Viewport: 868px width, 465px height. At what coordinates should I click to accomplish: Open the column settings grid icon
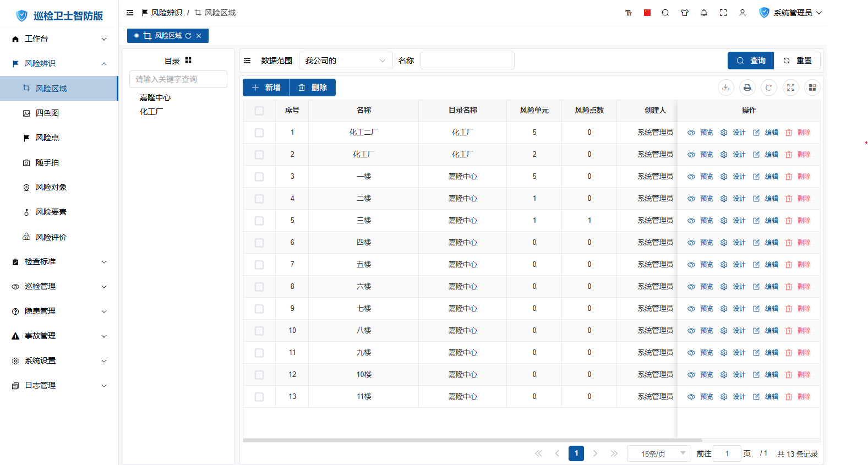[812, 87]
